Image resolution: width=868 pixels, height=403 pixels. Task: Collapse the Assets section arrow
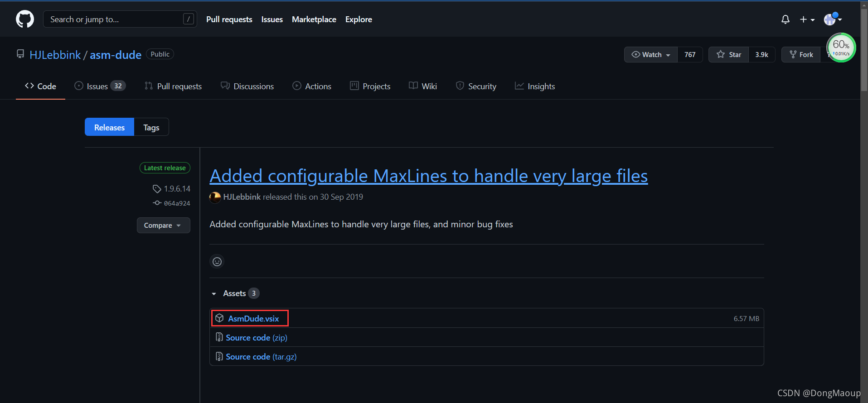point(214,294)
